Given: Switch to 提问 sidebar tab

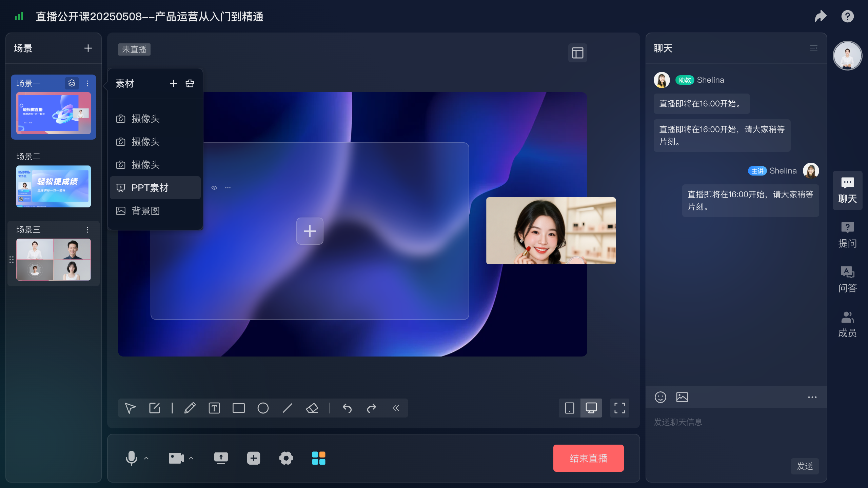Looking at the screenshot, I should pos(848,235).
